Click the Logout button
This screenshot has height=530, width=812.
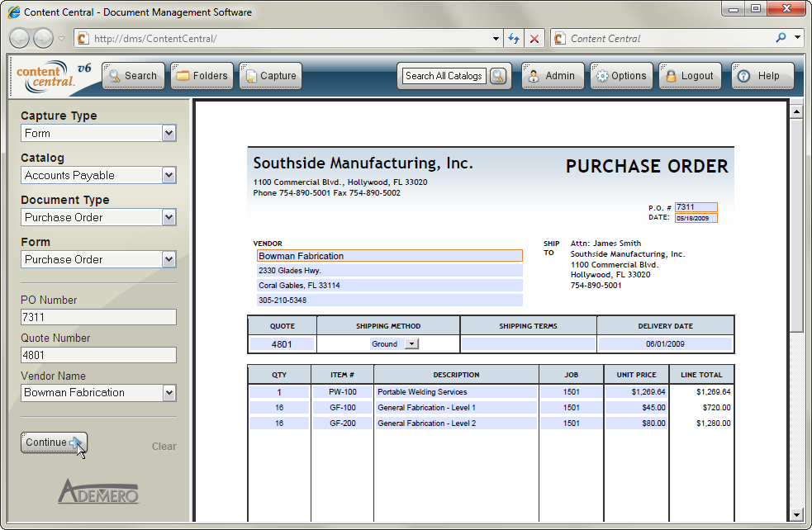690,76
